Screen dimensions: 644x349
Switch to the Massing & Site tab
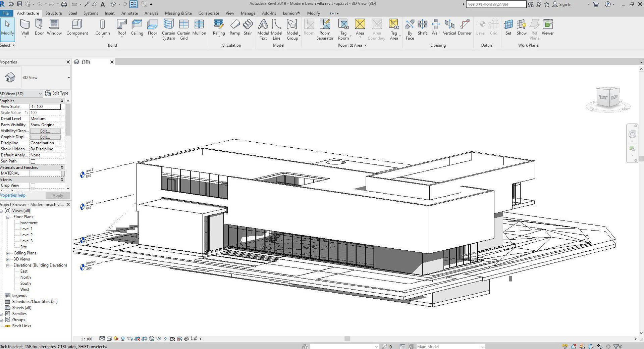[178, 13]
